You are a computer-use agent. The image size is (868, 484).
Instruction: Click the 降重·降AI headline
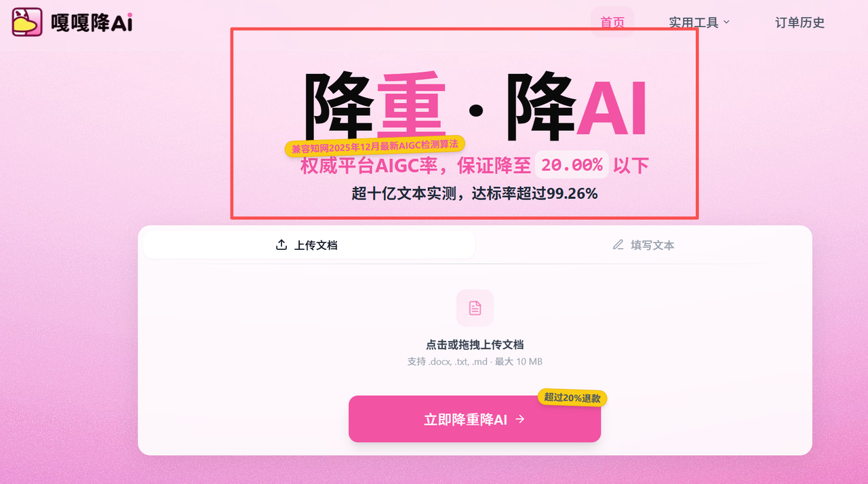pos(475,107)
